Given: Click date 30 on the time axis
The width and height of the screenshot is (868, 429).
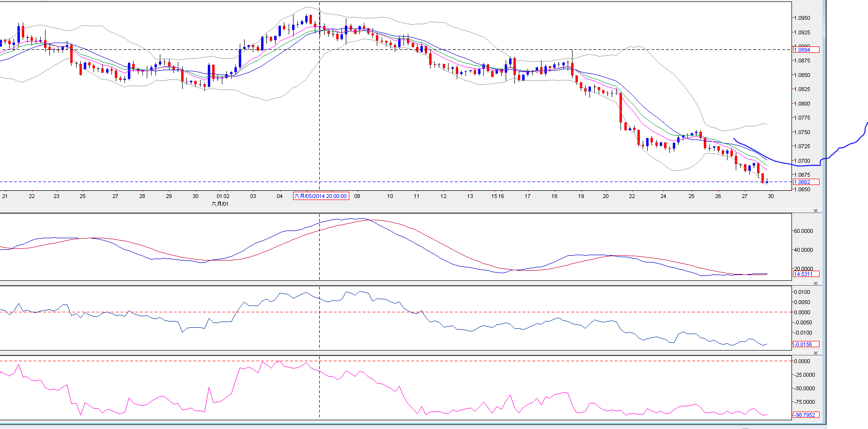Looking at the screenshot, I should pyautogui.click(x=771, y=196).
